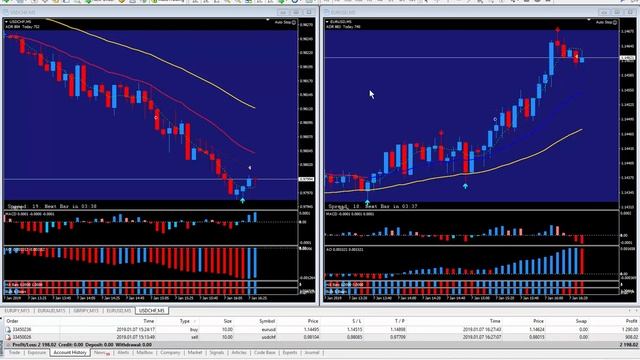
Task: Open the News tab
Action: pyautogui.click(x=101, y=353)
